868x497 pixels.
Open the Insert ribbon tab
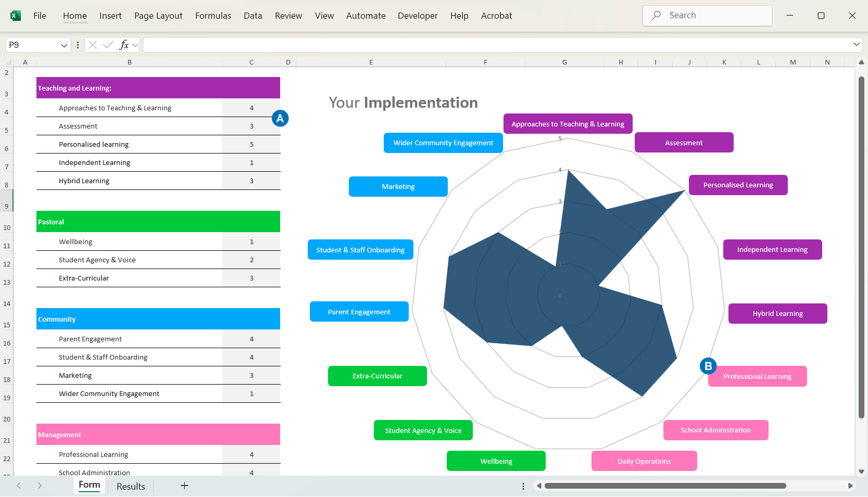tap(110, 16)
